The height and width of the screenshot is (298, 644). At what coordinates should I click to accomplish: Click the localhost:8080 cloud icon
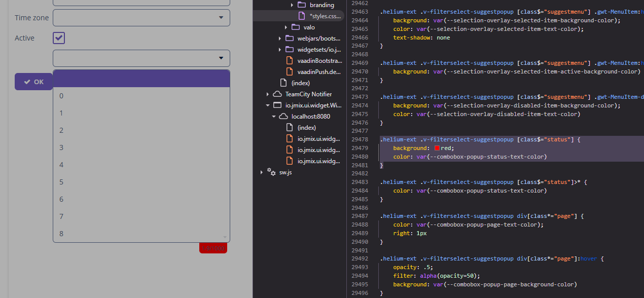coord(283,117)
